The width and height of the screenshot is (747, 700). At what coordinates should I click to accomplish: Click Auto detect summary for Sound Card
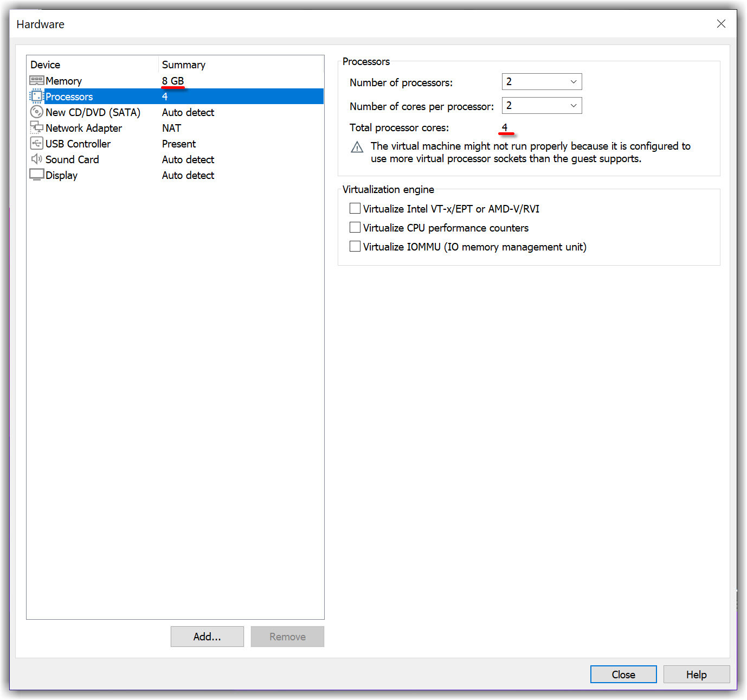[x=188, y=160]
